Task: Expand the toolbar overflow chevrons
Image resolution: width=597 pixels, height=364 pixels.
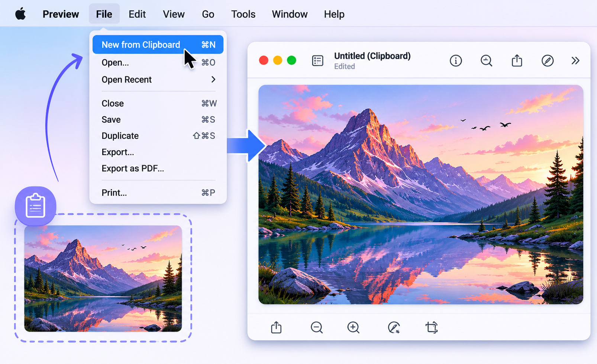Action: point(575,60)
